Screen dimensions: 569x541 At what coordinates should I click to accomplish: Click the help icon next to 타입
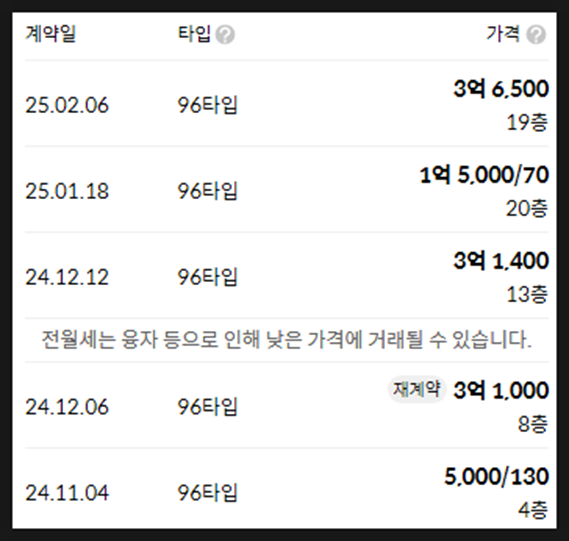(225, 35)
